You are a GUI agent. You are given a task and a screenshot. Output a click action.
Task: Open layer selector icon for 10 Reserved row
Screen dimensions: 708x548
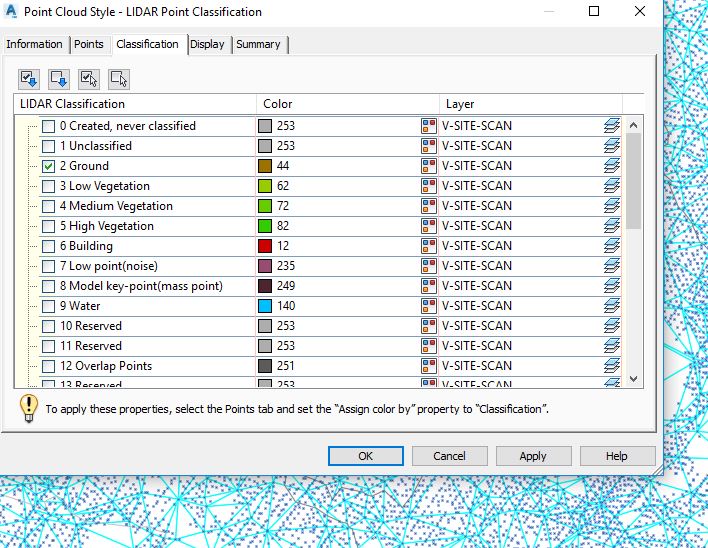point(612,325)
